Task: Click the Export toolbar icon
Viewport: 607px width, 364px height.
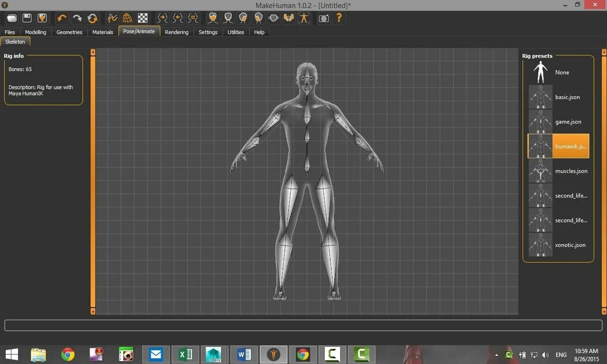Action: point(42,18)
